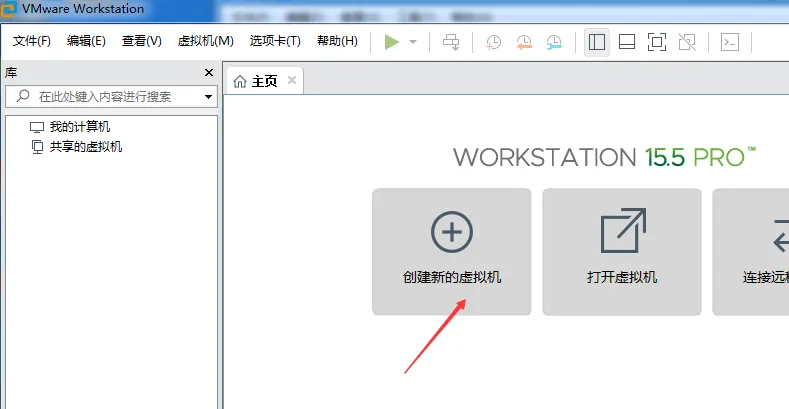Click the Send Ctrl+Alt+Del toolbar icon
Screen dimensions: 789x409
(451, 41)
